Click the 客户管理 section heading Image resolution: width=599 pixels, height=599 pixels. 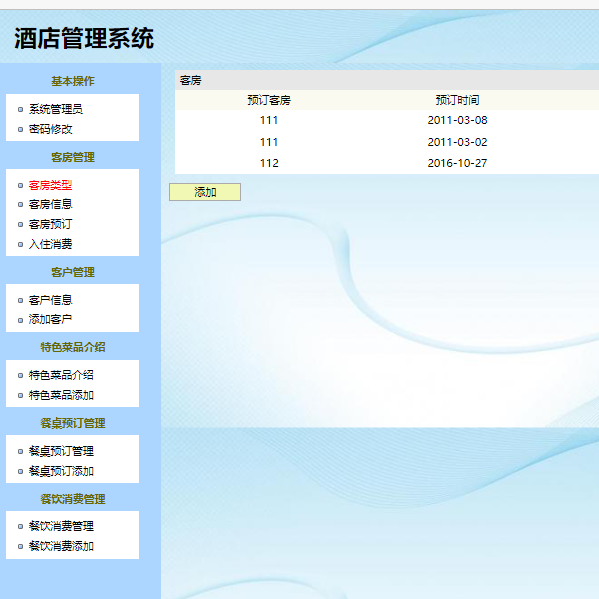(x=73, y=272)
